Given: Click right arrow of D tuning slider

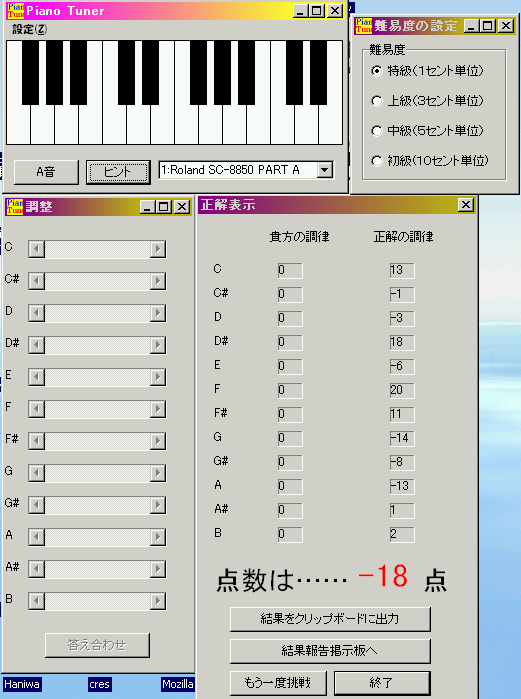Looking at the screenshot, I should point(158,313).
